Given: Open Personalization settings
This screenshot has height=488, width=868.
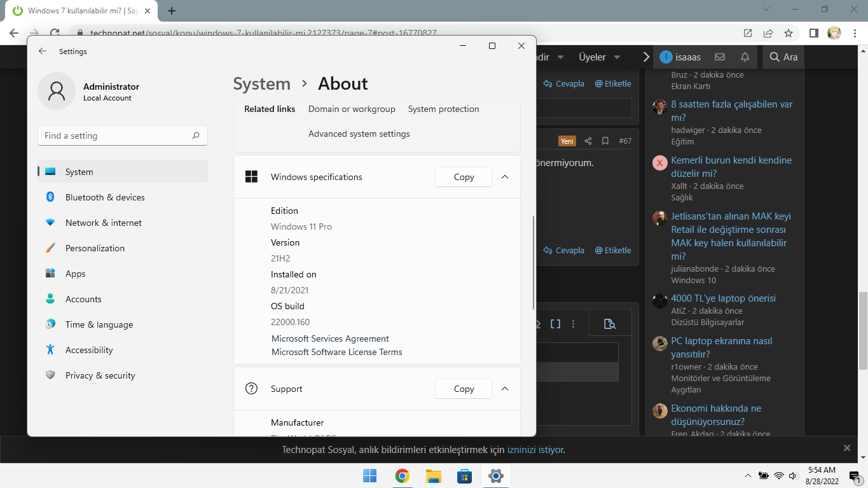Looking at the screenshot, I should coord(123,248).
